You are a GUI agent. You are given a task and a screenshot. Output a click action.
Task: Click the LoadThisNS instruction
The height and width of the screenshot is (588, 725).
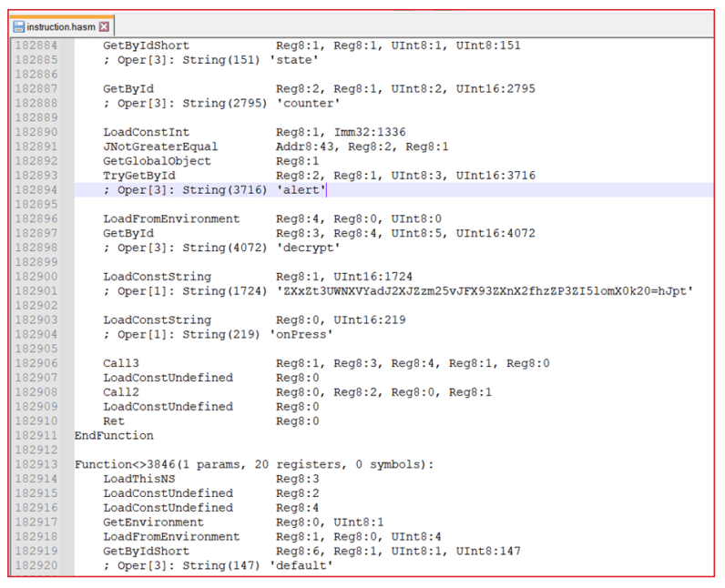(138, 479)
